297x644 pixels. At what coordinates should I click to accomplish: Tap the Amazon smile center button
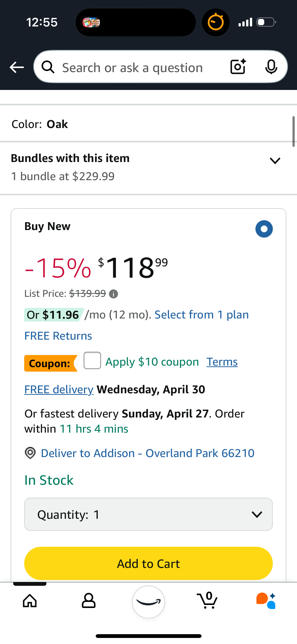[x=148, y=602]
